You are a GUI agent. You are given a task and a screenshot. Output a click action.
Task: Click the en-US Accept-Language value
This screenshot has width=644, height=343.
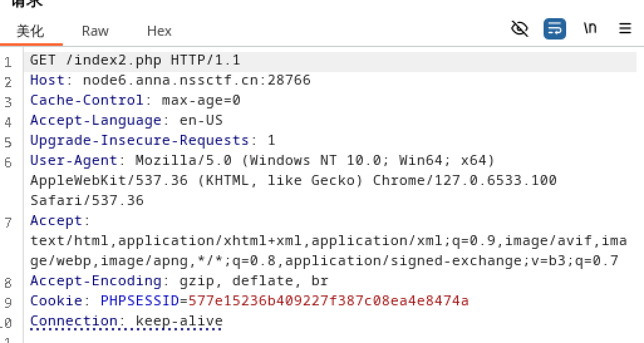point(201,120)
